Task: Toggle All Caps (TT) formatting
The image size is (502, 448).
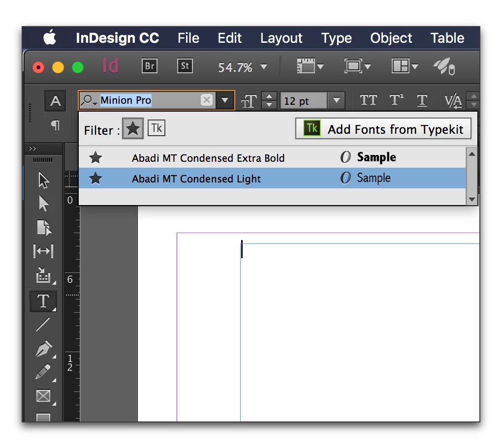Action: 368,100
